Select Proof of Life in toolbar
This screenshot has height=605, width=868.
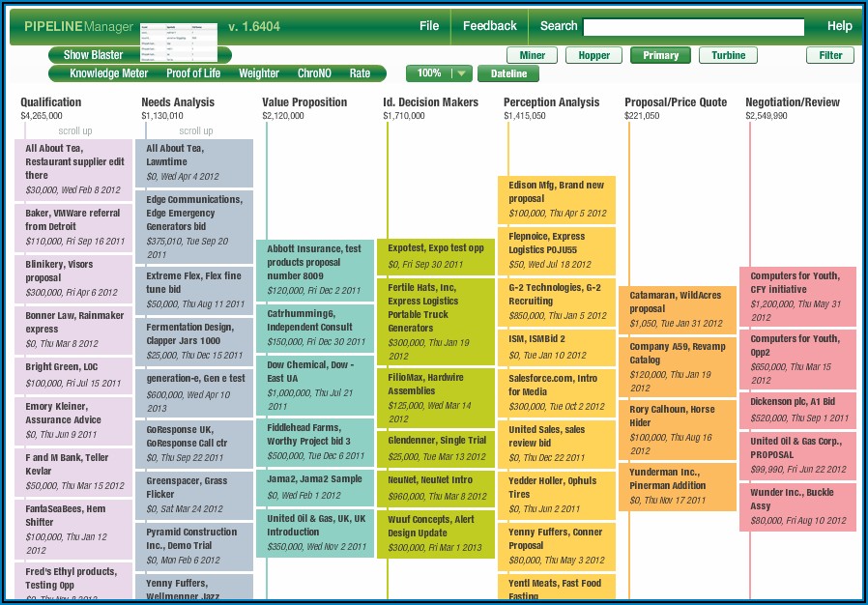(x=193, y=73)
